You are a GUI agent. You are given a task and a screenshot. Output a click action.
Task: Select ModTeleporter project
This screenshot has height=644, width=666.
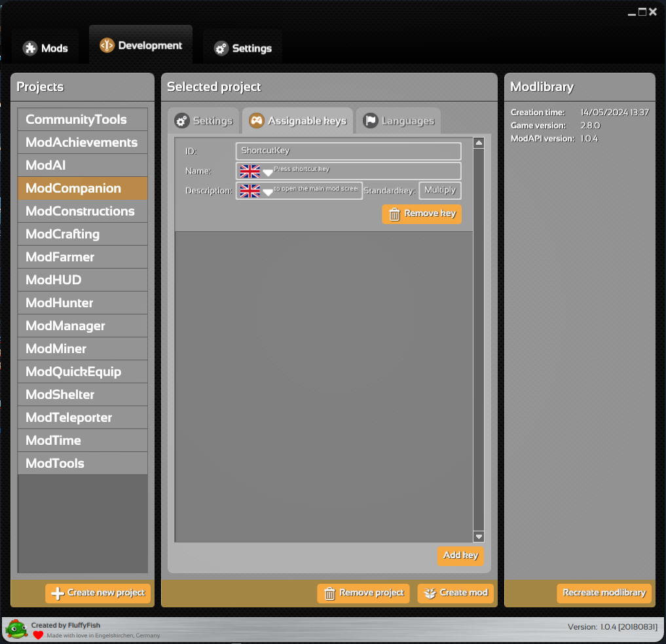(83, 417)
